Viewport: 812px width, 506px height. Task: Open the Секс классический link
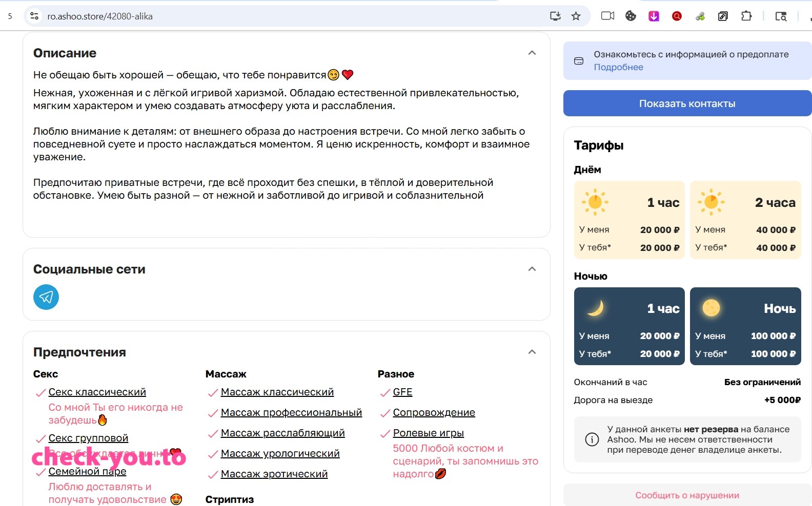pos(97,392)
